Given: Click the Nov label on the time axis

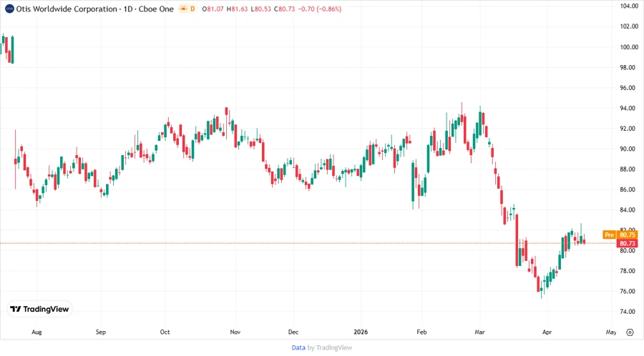Looking at the screenshot, I should pyautogui.click(x=235, y=332).
